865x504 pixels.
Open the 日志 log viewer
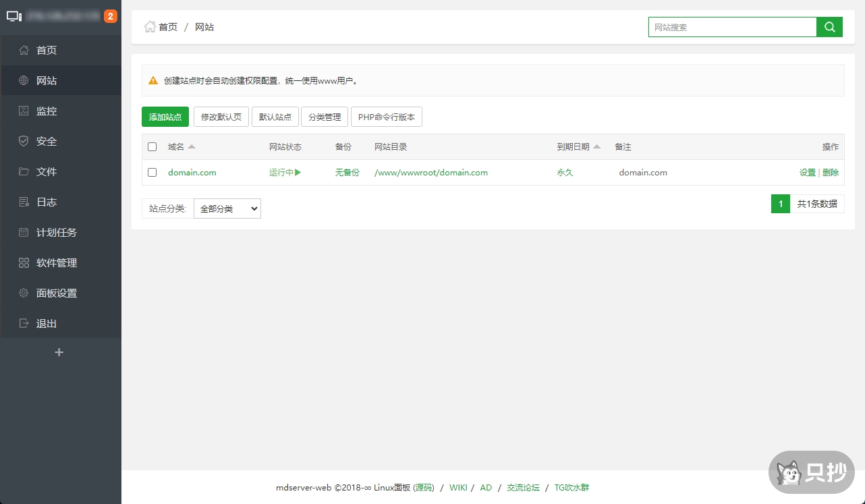point(46,202)
